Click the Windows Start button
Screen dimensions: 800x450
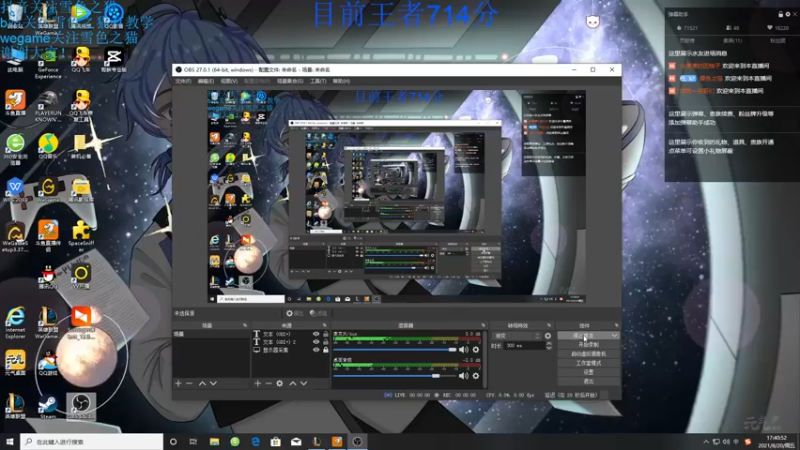click(x=10, y=441)
